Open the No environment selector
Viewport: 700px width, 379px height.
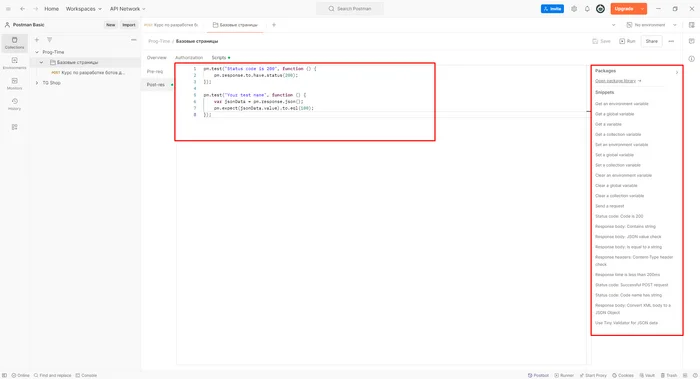coord(651,25)
